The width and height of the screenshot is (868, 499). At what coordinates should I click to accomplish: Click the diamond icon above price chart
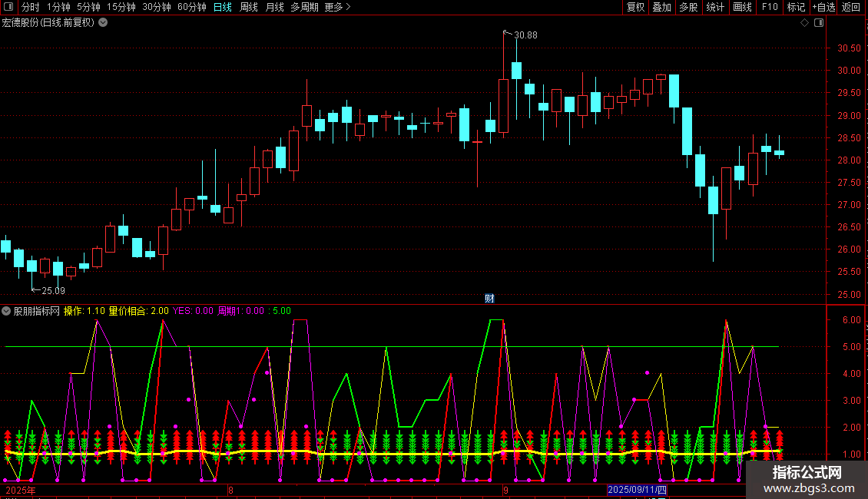(x=805, y=23)
